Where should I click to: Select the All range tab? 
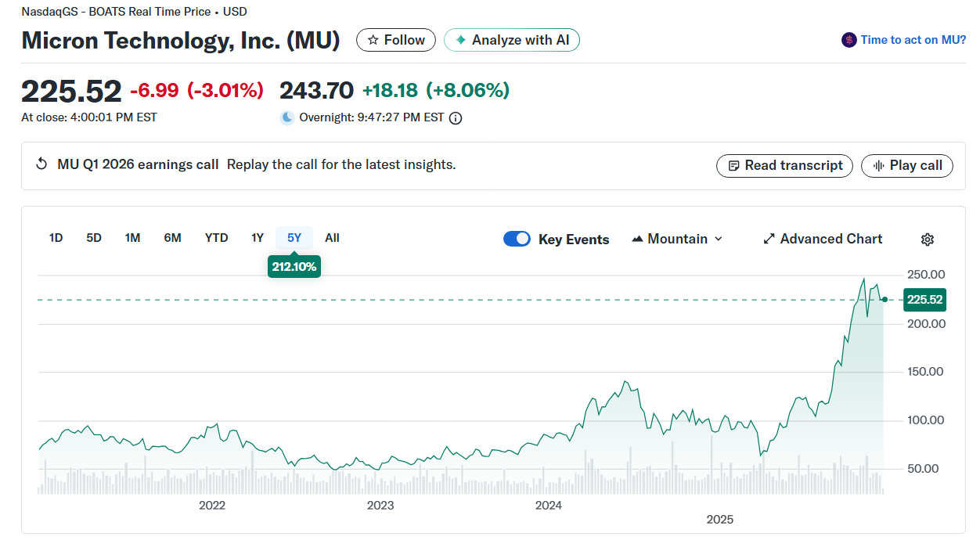click(332, 238)
